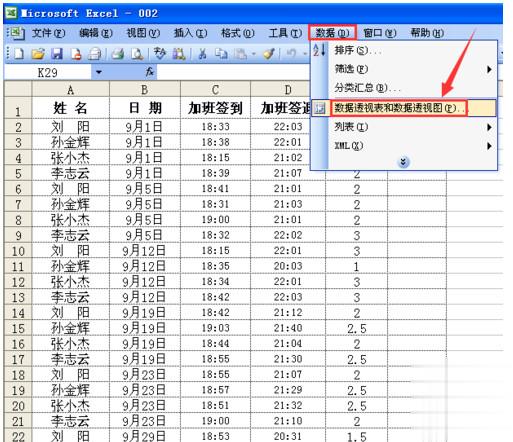The width and height of the screenshot is (513, 442).
Task: Select column B header
Action: pyautogui.click(x=145, y=89)
